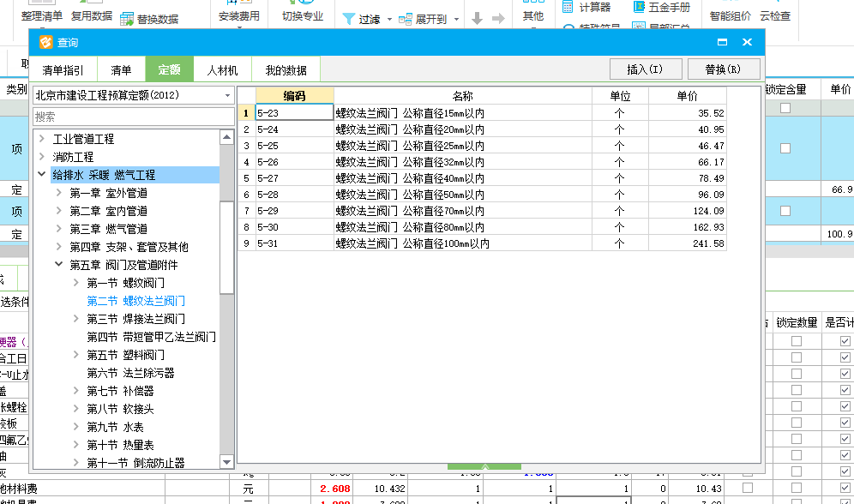The height and width of the screenshot is (504, 854).
Task: Click 智能组价 toolbar item
Action: pyautogui.click(x=731, y=16)
